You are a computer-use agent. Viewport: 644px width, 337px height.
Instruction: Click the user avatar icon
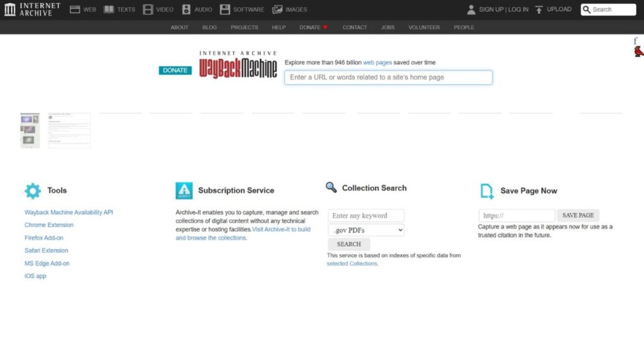click(472, 9)
